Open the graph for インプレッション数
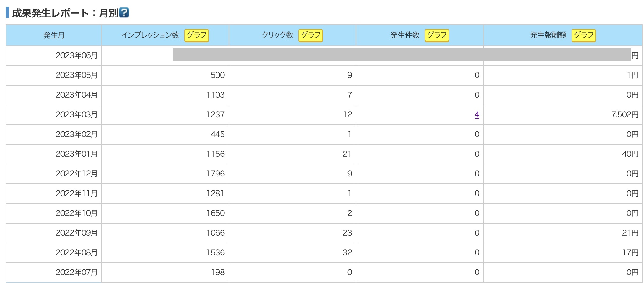Screen dimensions: 644x283 [196, 35]
